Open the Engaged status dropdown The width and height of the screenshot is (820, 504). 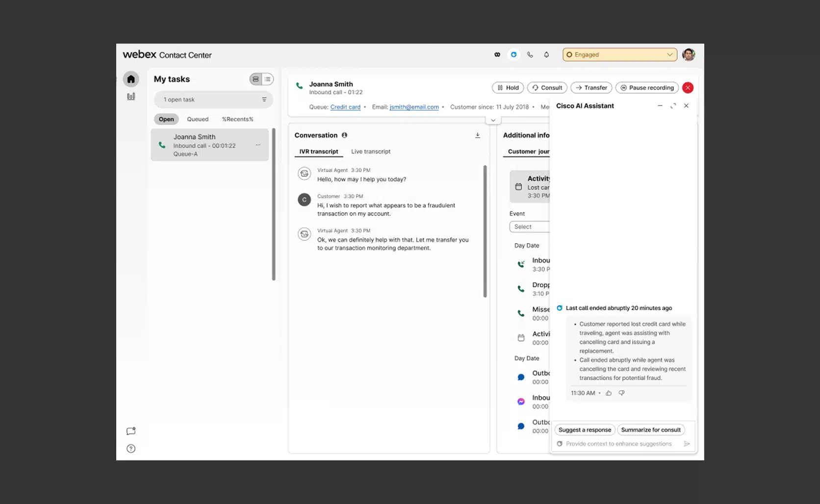(620, 54)
